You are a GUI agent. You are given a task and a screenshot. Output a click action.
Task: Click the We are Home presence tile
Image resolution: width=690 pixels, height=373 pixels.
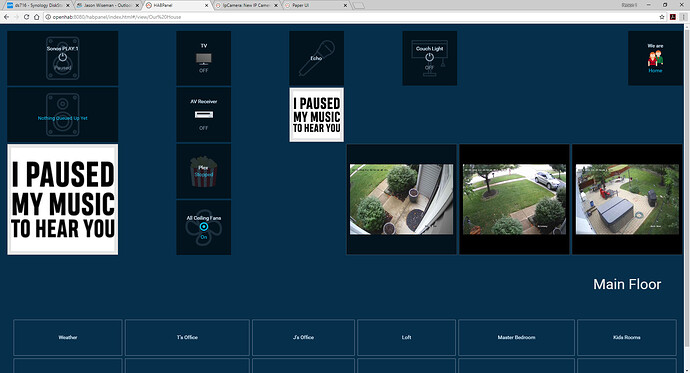655,58
